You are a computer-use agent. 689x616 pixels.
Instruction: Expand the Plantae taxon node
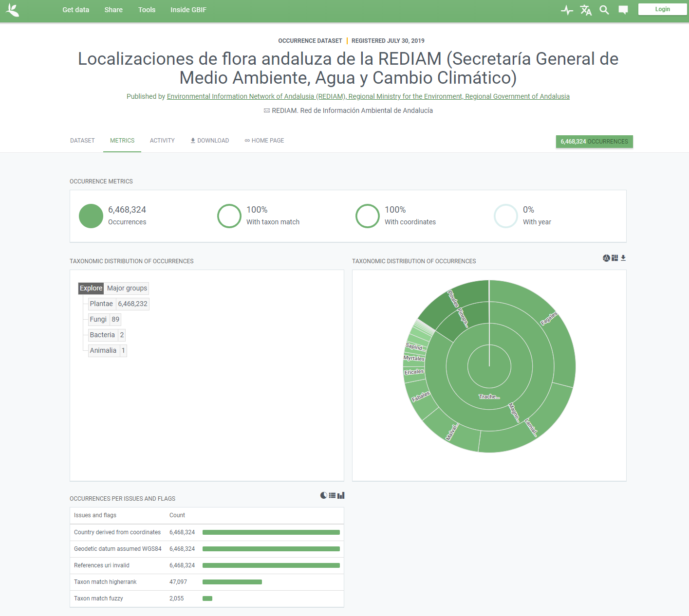click(101, 304)
